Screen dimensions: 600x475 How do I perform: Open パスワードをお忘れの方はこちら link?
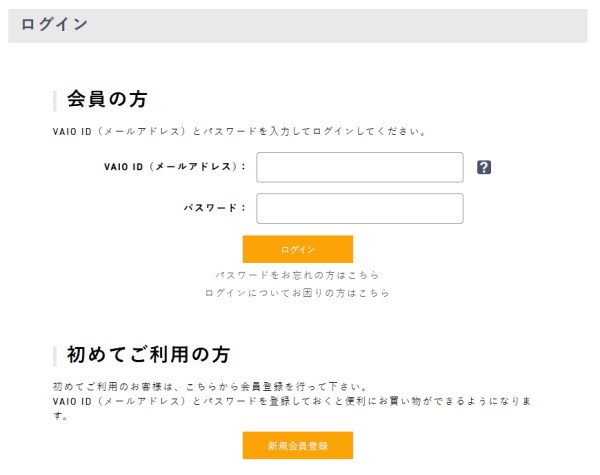click(297, 275)
